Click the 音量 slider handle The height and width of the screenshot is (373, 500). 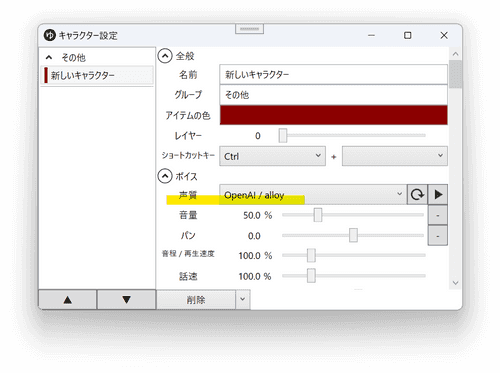click(318, 215)
